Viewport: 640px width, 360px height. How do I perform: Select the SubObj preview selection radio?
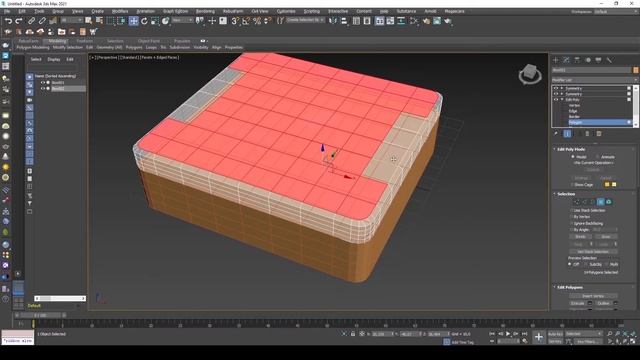tap(587, 264)
